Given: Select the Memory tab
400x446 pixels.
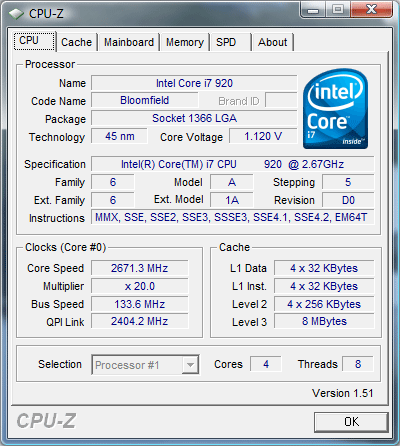Looking at the screenshot, I should (185, 42).
